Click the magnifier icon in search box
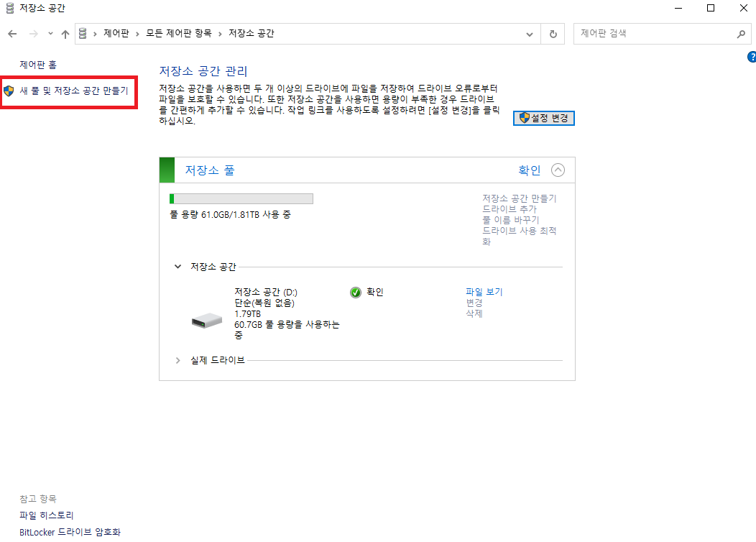The height and width of the screenshot is (542, 756). point(741,34)
